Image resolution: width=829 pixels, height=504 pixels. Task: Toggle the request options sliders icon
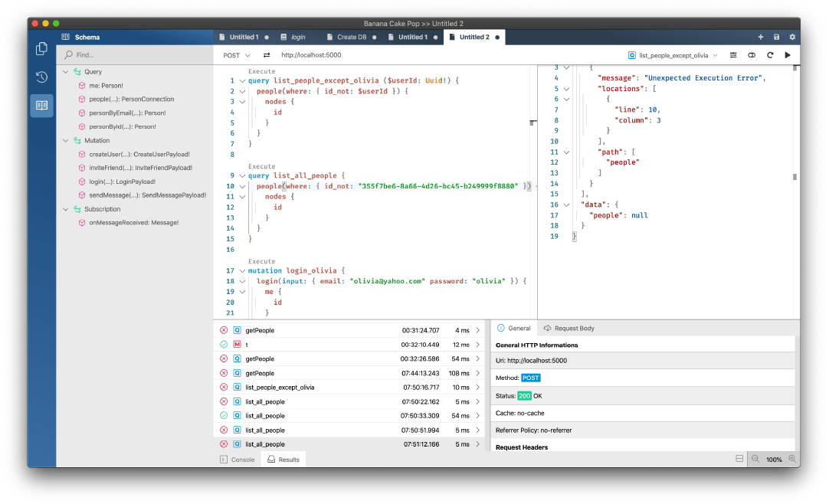[x=733, y=55]
